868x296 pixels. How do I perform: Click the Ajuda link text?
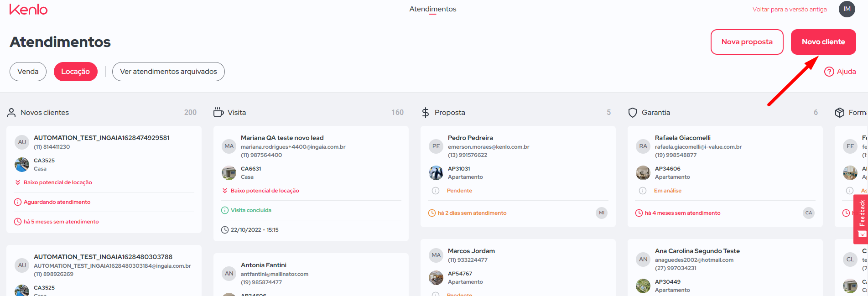[x=846, y=72]
